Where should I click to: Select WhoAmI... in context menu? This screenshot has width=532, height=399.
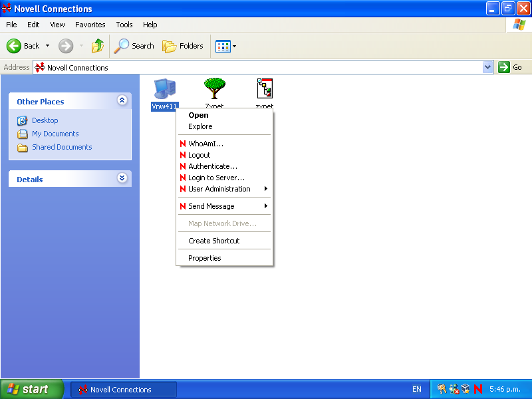pos(224,144)
